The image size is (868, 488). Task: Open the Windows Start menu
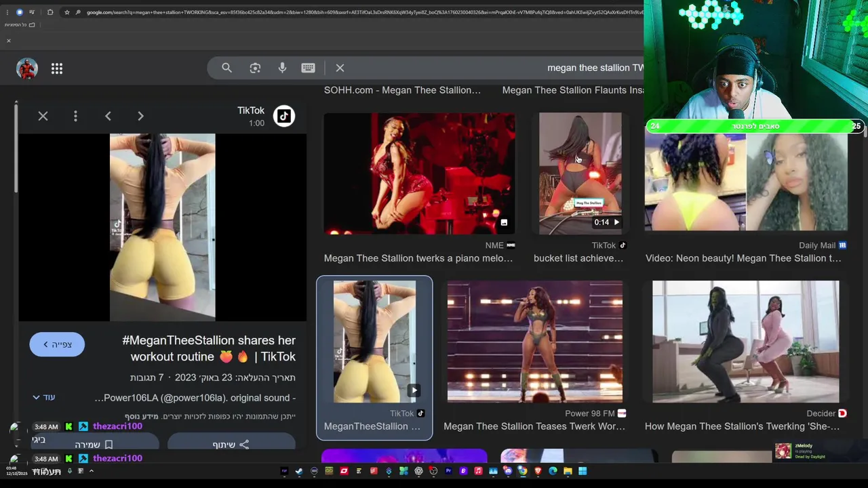[583, 471]
